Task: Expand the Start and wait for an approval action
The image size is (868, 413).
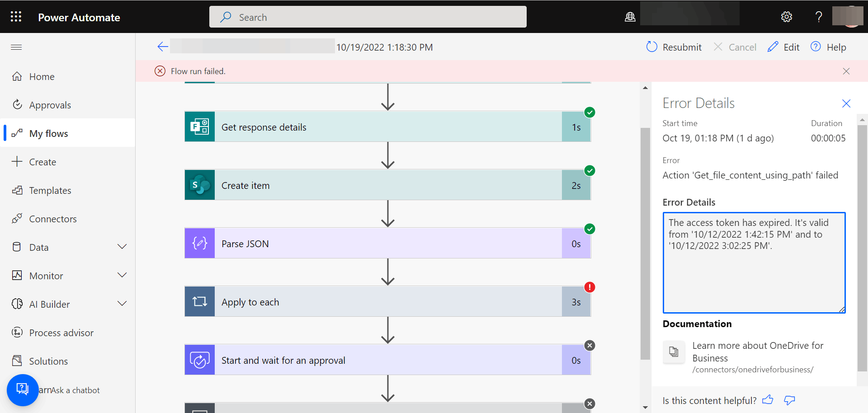Action: click(x=387, y=360)
